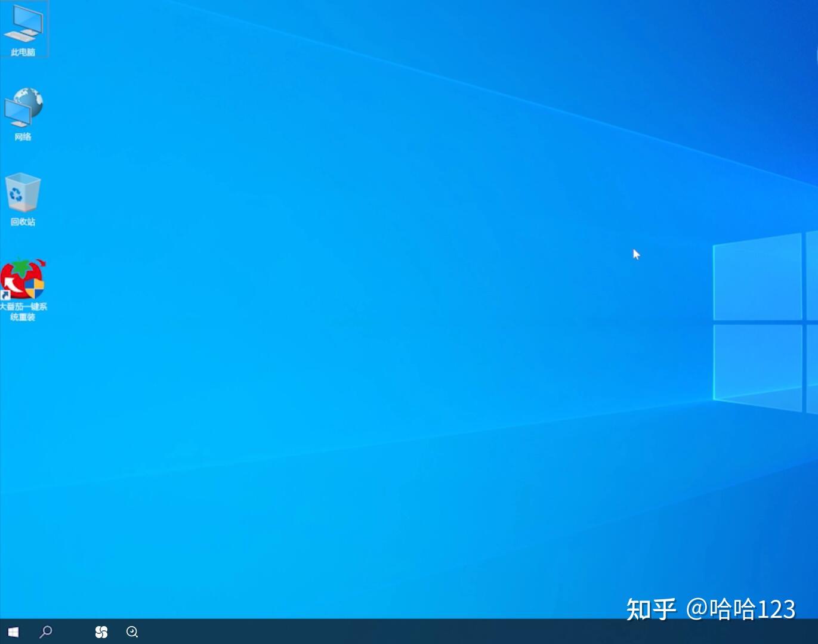The image size is (818, 644).
Task: Select the 回收站 recycle bin icon
Action: [23, 200]
